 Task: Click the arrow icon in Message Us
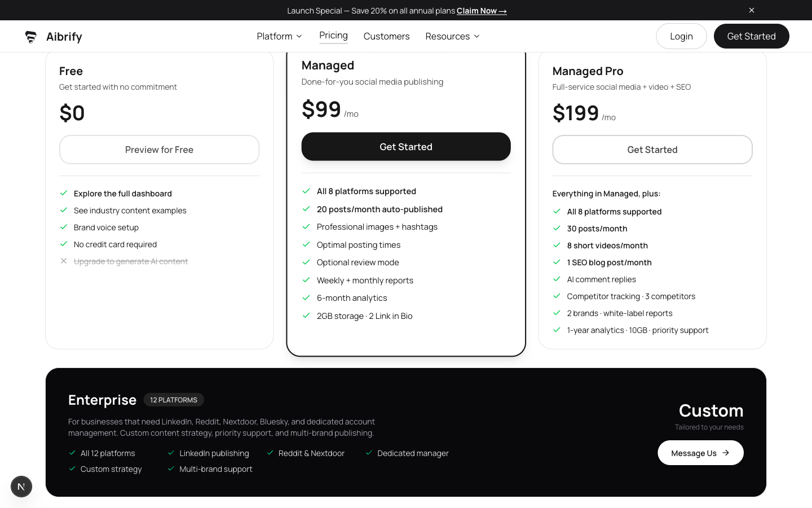tap(726, 453)
